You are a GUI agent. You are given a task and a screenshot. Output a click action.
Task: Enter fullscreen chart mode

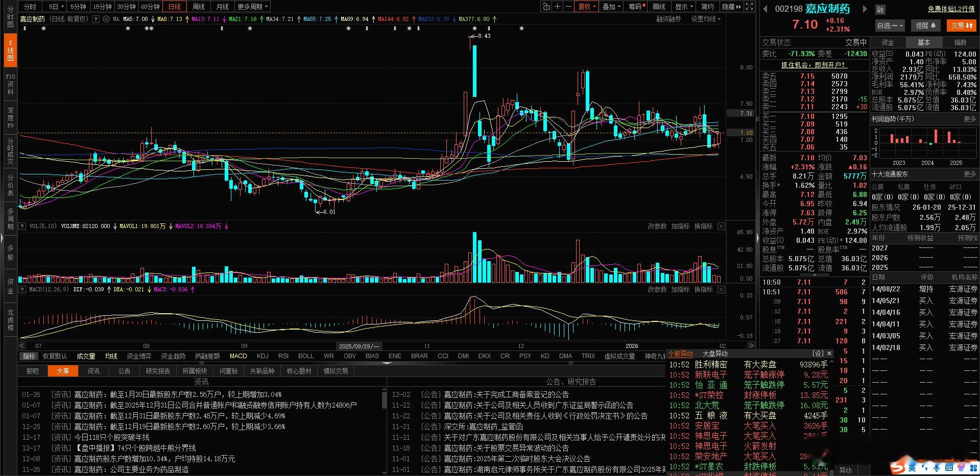[749, 7]
